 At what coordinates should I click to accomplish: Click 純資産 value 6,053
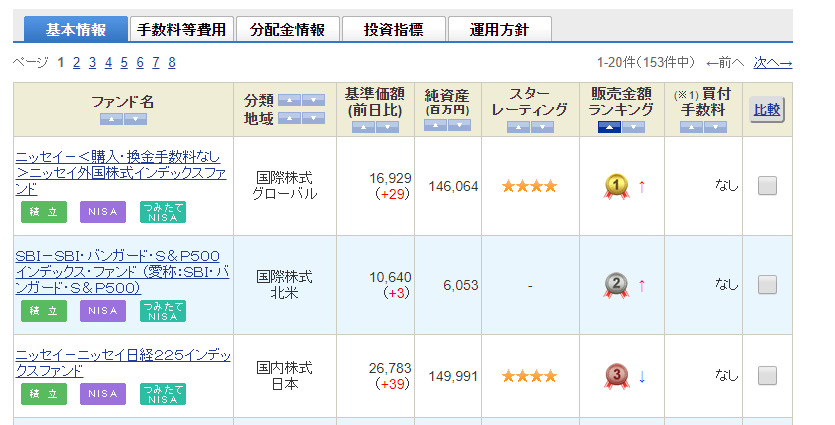461,285
